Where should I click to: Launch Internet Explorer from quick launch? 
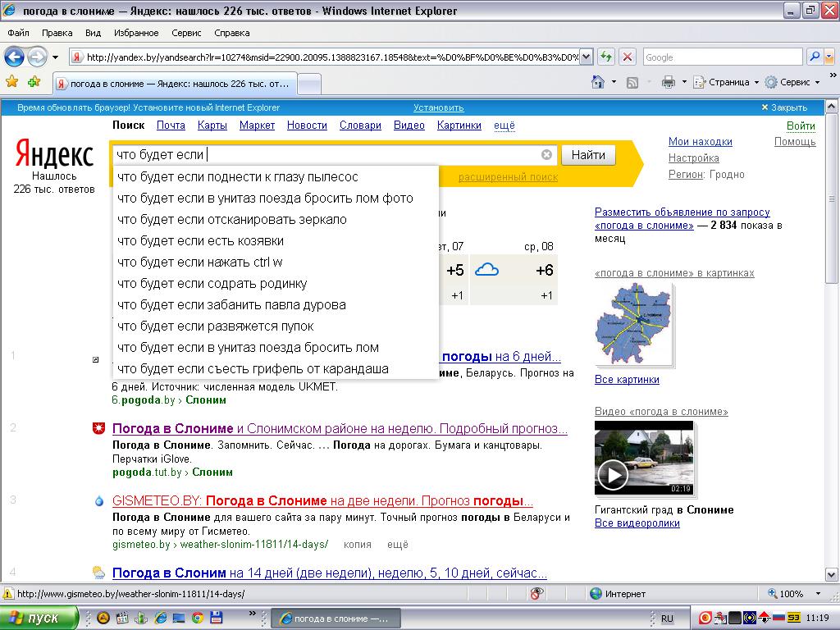click(x=160, y=618)
